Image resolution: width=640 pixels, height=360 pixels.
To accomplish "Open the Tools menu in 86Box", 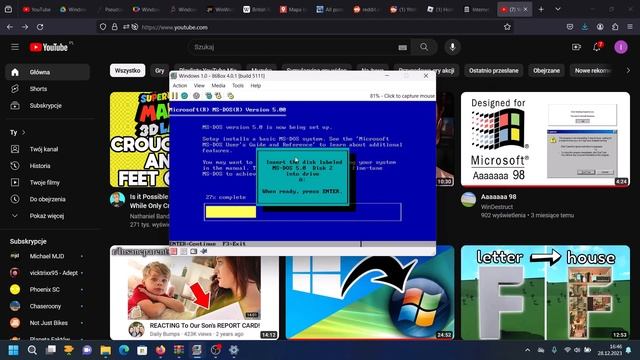I will pos(238,86).
